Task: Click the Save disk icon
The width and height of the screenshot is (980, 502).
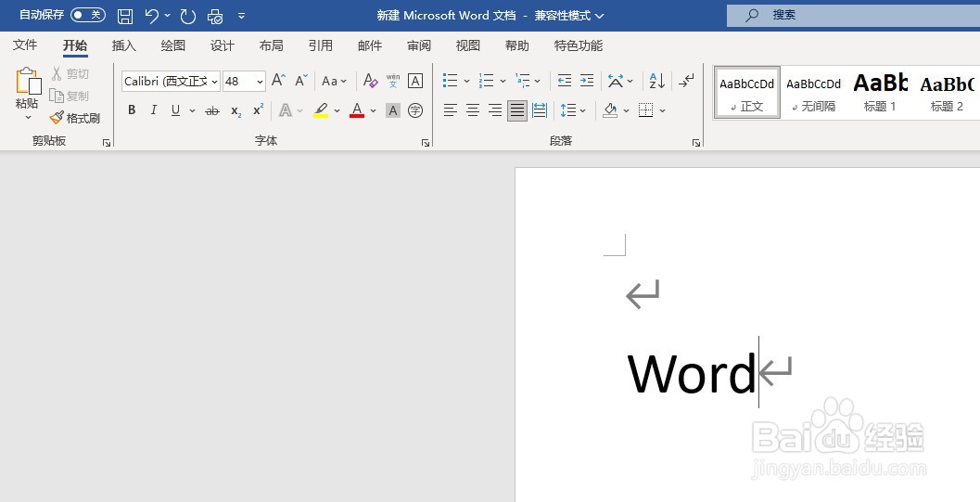Action: click(125, 16)
